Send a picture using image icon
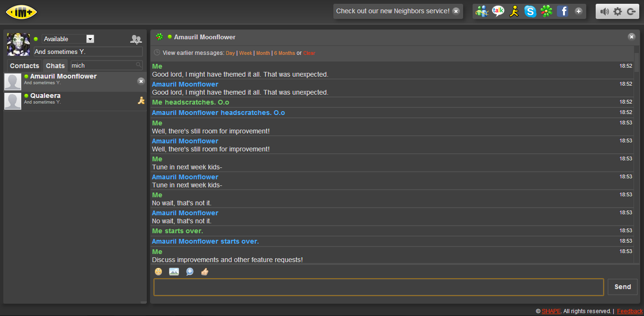Image resolution: width=644 pixels, height=316 pixels. pyautogui.click(x=174, y=272)
